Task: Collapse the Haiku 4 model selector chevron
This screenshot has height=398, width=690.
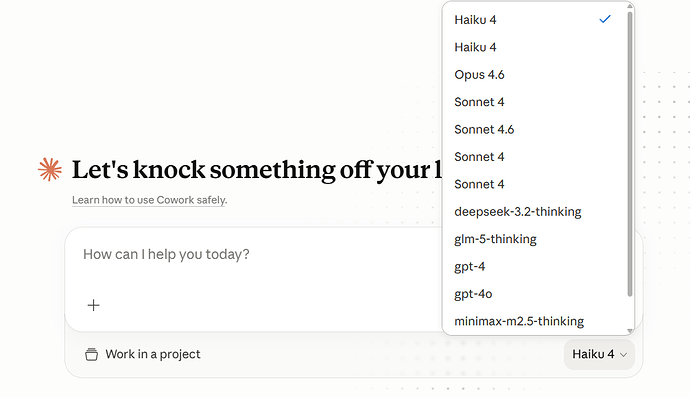Action: click(623, 354)
